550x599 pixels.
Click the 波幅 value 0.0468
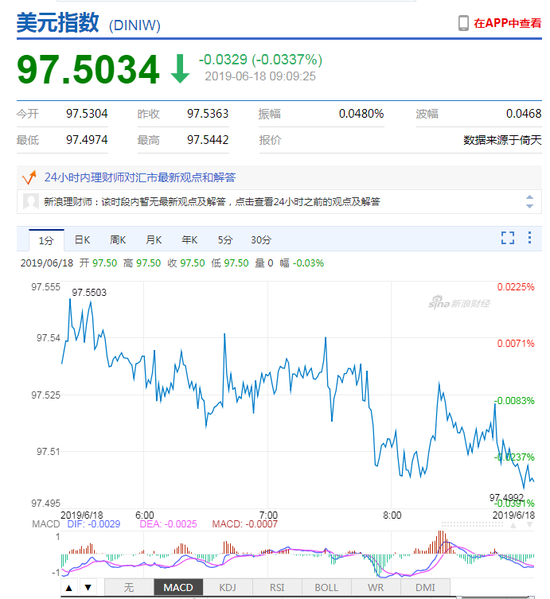click(524, 114)
